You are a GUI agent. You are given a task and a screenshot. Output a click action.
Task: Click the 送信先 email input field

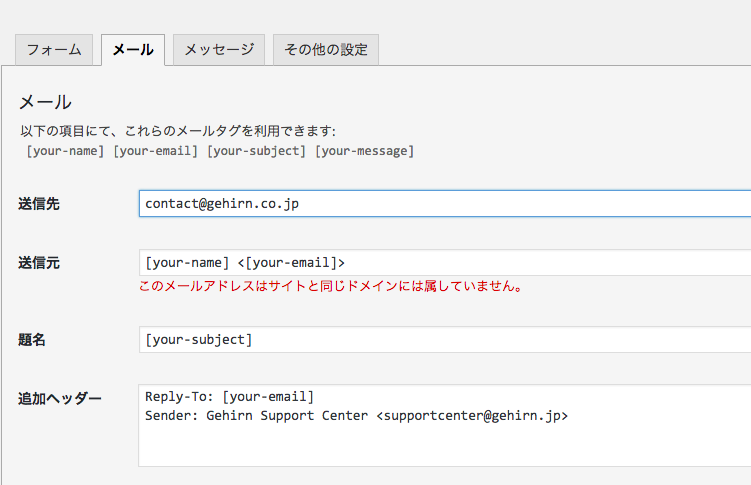pyautogui.click(x=445, y=203)
